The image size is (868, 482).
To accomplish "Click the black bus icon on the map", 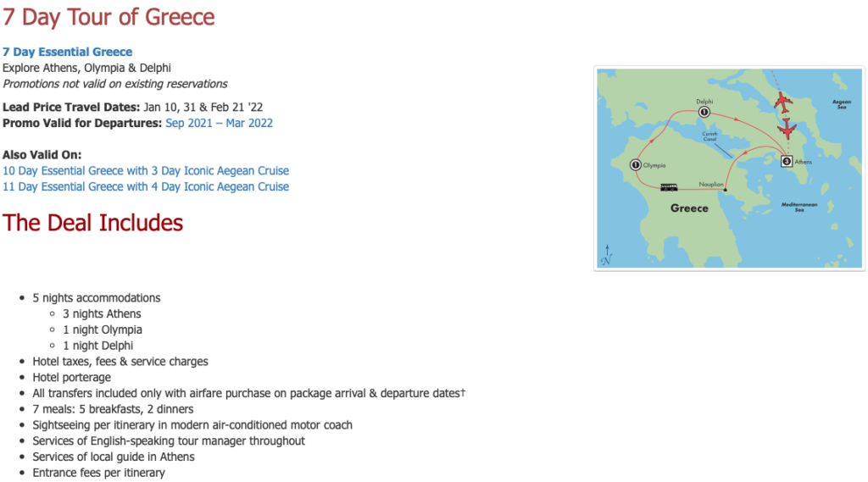I will pos(669,187).
